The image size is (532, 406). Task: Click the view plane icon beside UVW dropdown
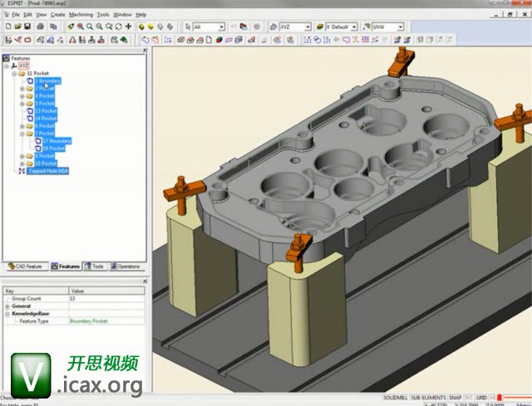(367, 27)
